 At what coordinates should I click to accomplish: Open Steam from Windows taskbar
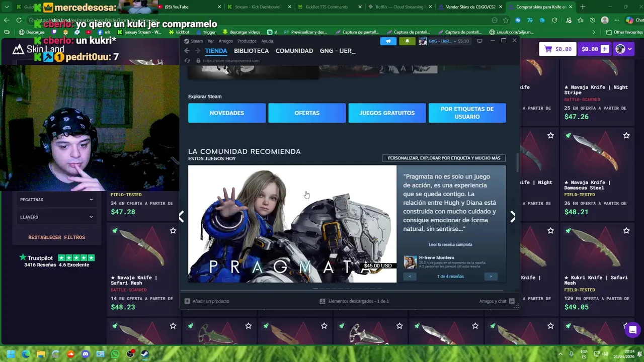(x=145, y=354)
